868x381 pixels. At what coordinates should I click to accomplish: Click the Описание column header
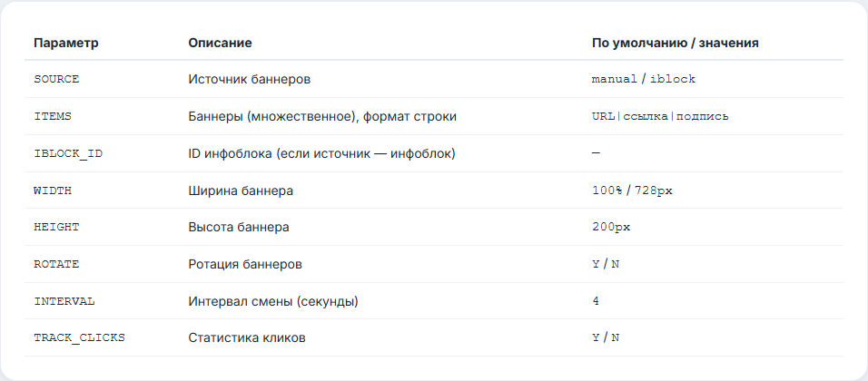pyautogui.click(x=220, y=44)
